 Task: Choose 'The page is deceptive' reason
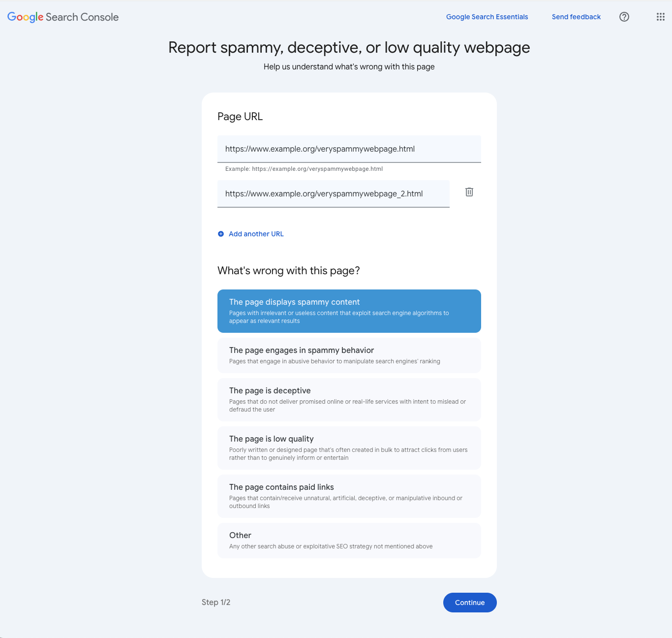click(349, 399)
